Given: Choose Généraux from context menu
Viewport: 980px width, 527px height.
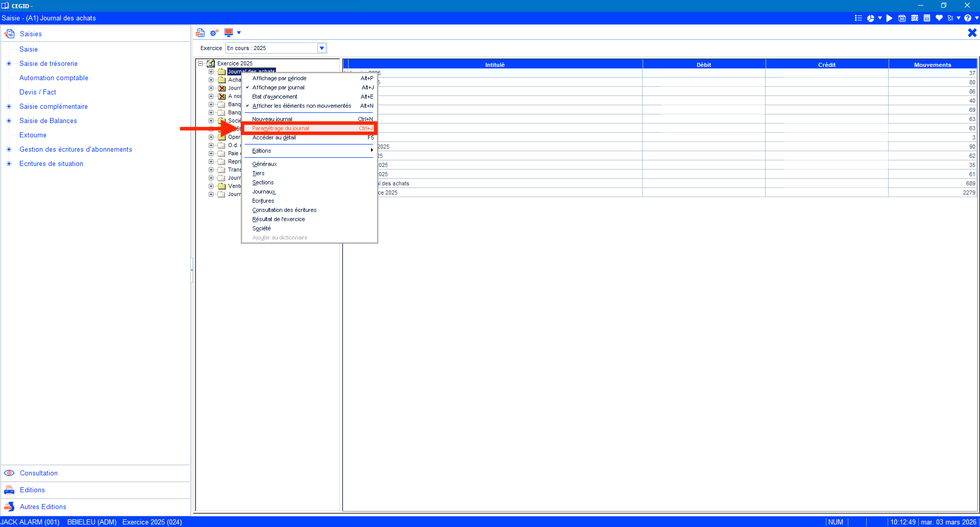Looking at the screenshot, I should click(309, 164).
